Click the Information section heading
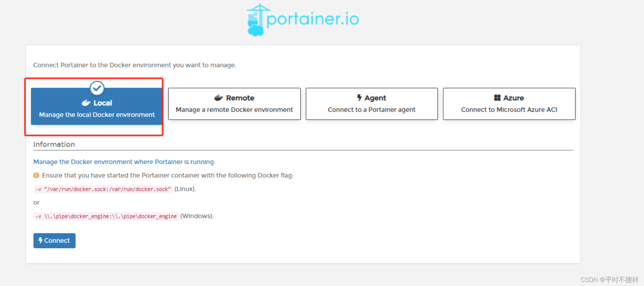The image size is (644, 286). 54,144
